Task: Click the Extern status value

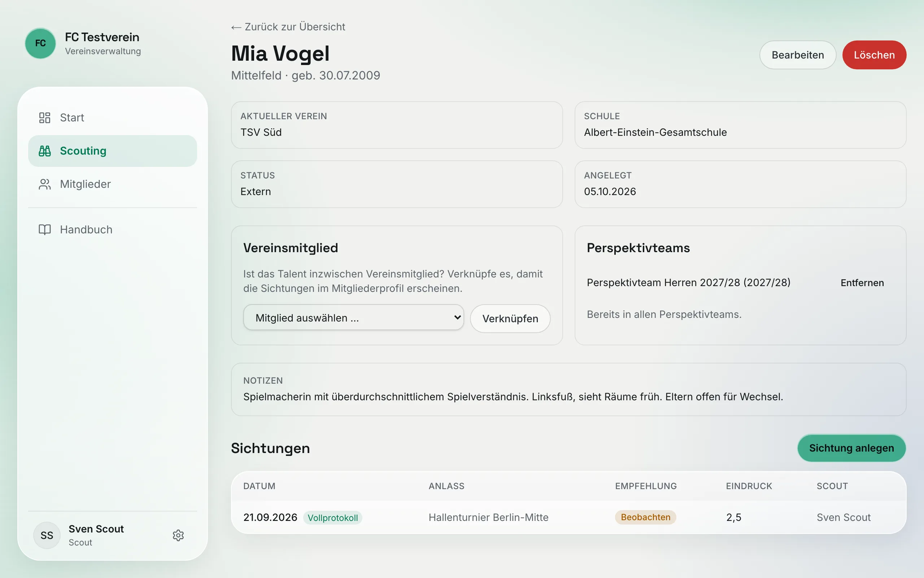Action: coord(256,191)
